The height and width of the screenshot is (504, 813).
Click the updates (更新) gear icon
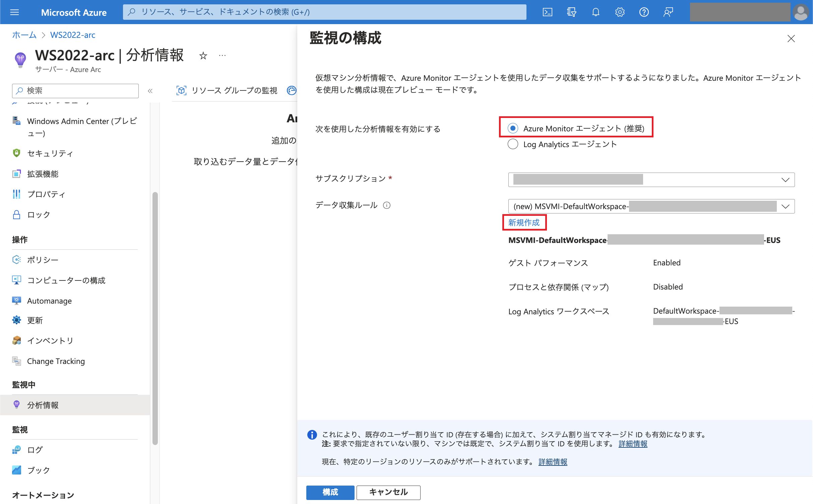point(16,320)
